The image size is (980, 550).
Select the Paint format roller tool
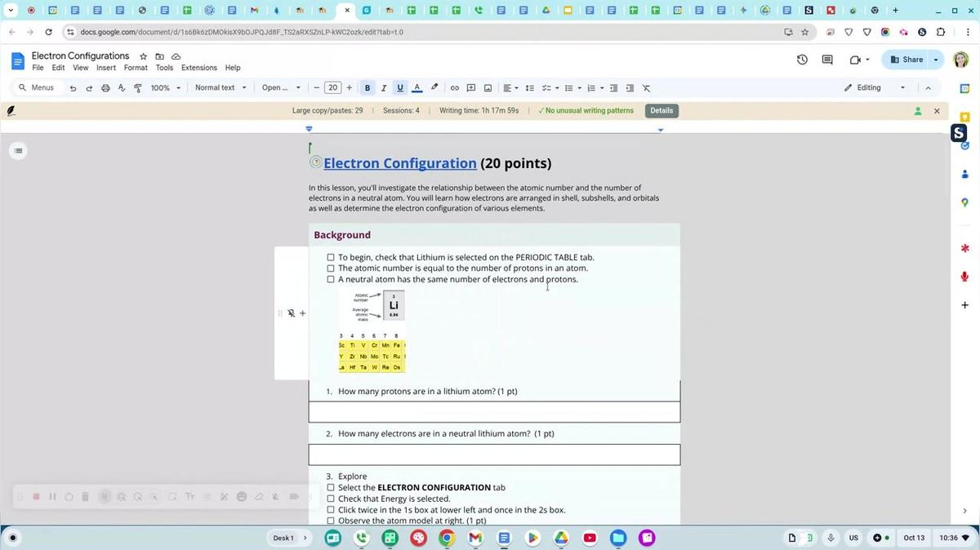[x=137, y=88]
